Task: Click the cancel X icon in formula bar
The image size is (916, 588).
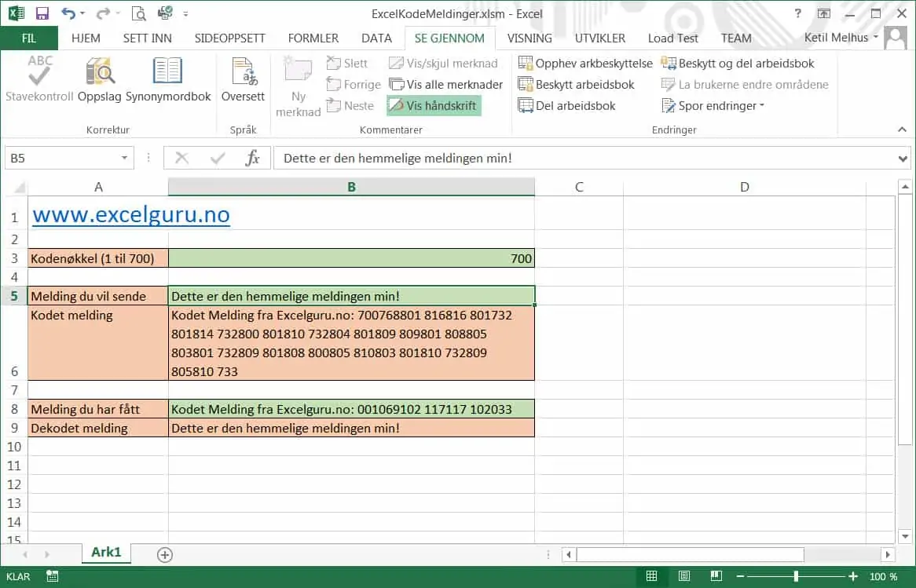Action: pyautogui.click(x=181, y=158)
